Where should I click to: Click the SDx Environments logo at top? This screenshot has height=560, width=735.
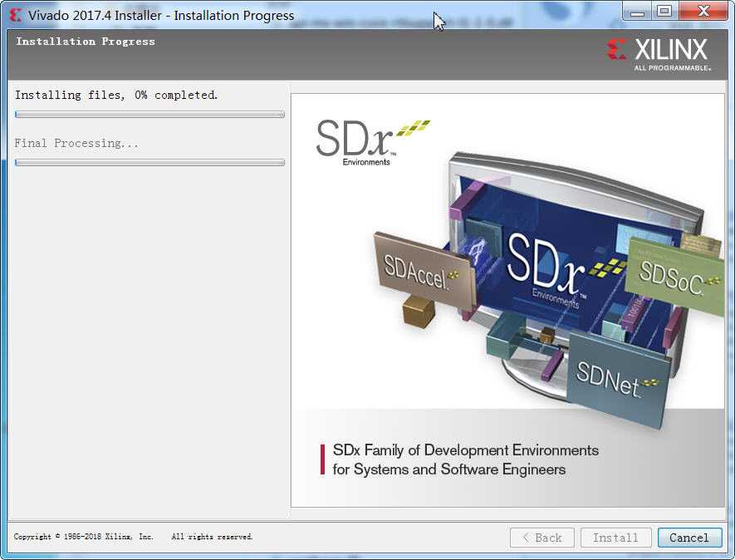point(373,143)
